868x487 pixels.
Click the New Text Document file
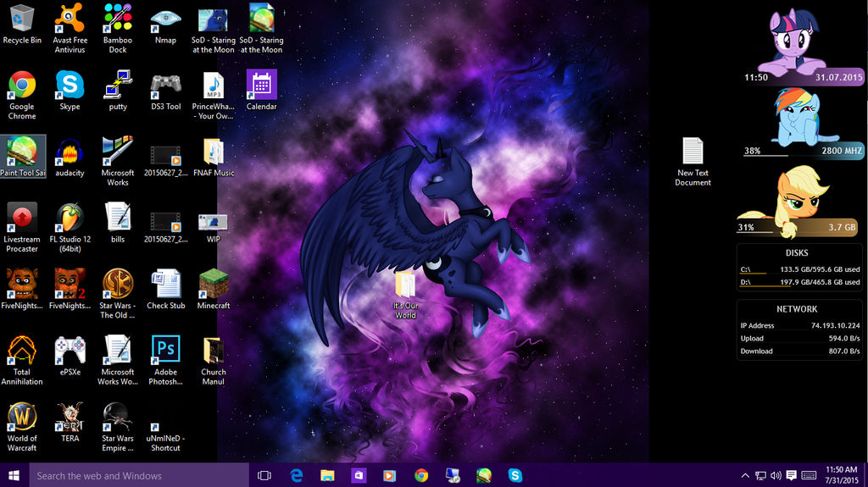[x=693, y=152]
